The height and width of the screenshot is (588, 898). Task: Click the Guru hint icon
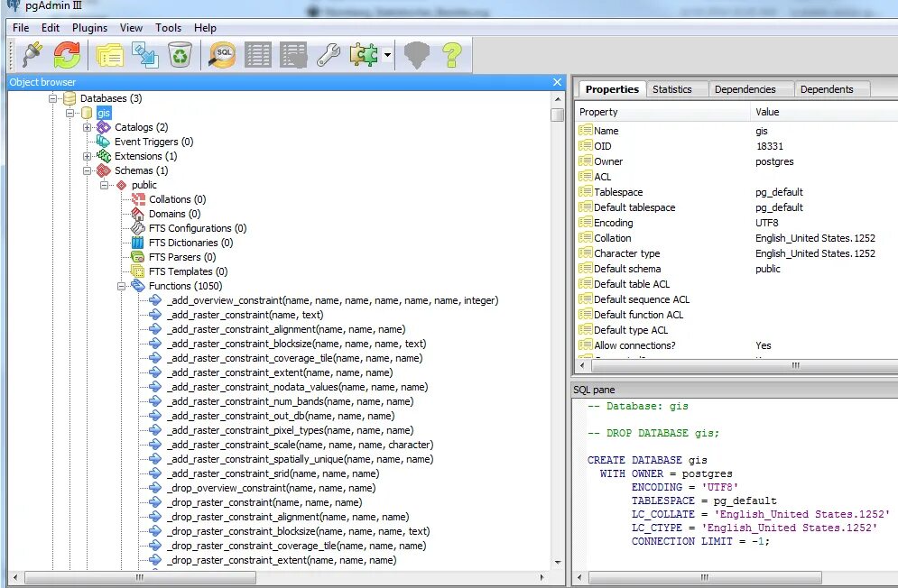point(416,55)
